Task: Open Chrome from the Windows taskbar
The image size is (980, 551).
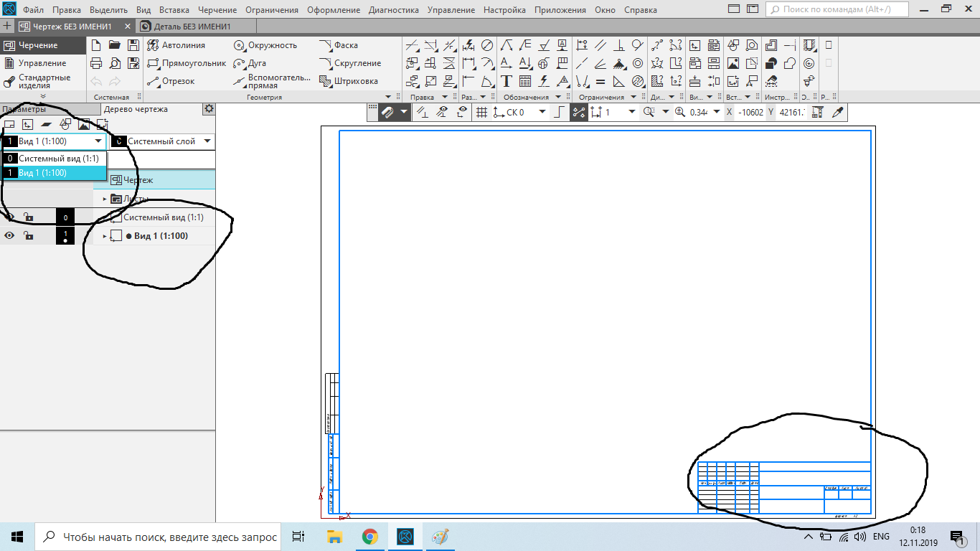Action: pos(370,536)
